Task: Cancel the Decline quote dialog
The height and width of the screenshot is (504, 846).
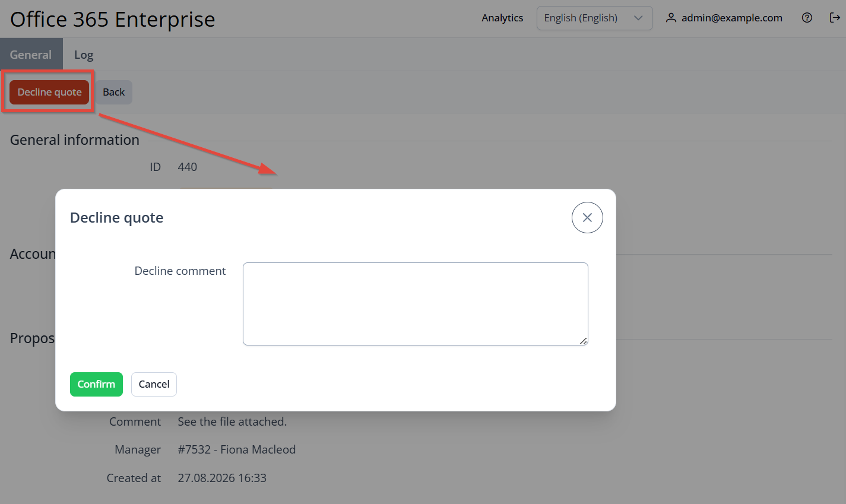Action: pyautogui.click(x=154, y=384)
